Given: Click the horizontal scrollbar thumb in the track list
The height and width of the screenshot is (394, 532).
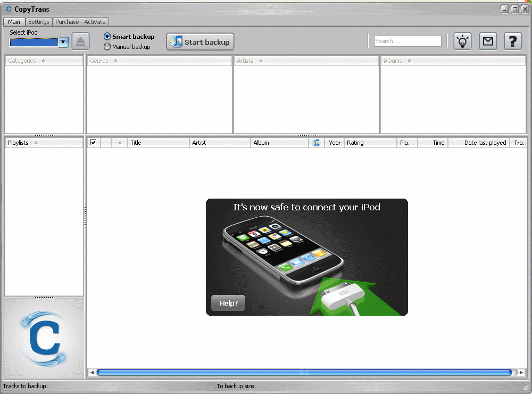Looking at the screenshot, I should (304, 372).
